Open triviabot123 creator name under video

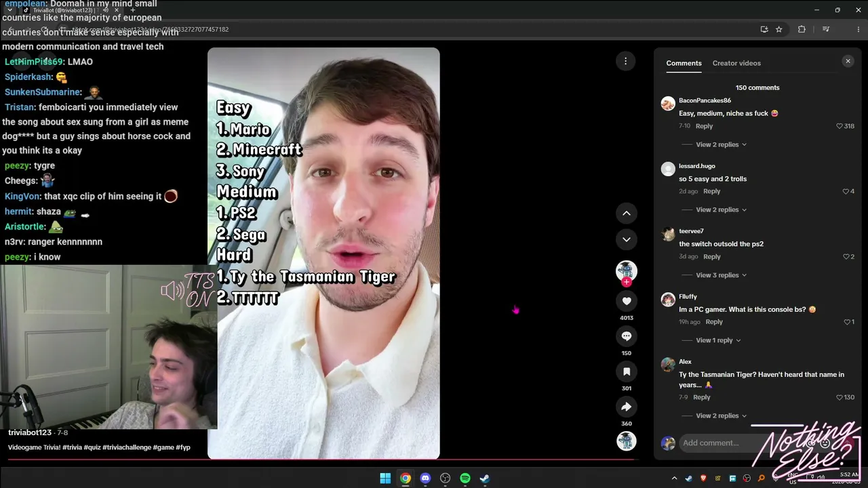pos(30,432)
